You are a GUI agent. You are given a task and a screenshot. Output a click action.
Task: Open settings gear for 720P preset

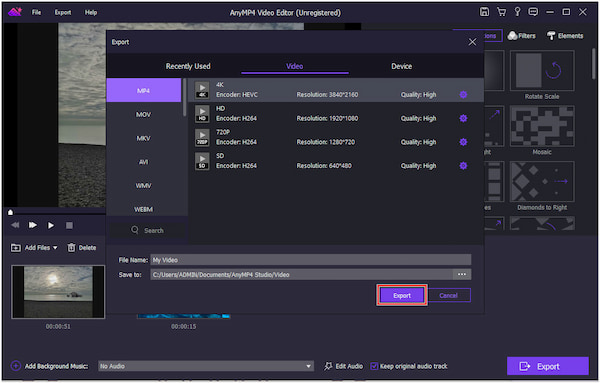pyautogui.click(x=463, y=142)
